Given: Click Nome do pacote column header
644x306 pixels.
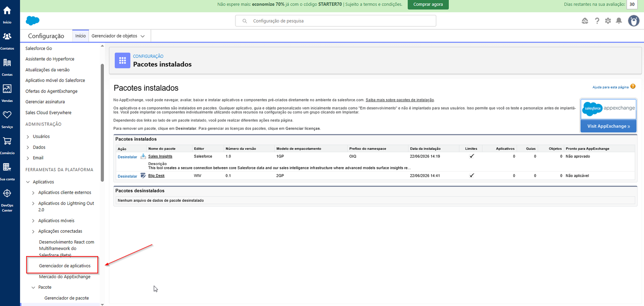Looking at the screenshot, I should coord(162,149).
